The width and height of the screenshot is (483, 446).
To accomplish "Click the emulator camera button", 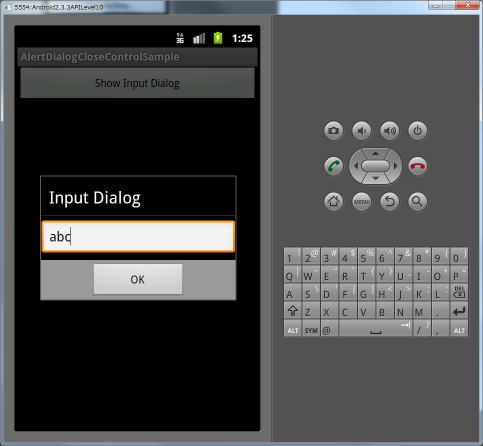I will tap(333, 130).
